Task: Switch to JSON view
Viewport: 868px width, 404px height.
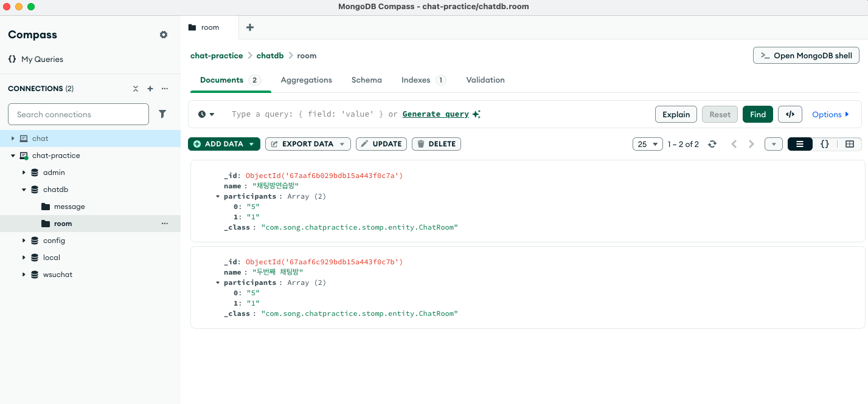Action: 825,144
